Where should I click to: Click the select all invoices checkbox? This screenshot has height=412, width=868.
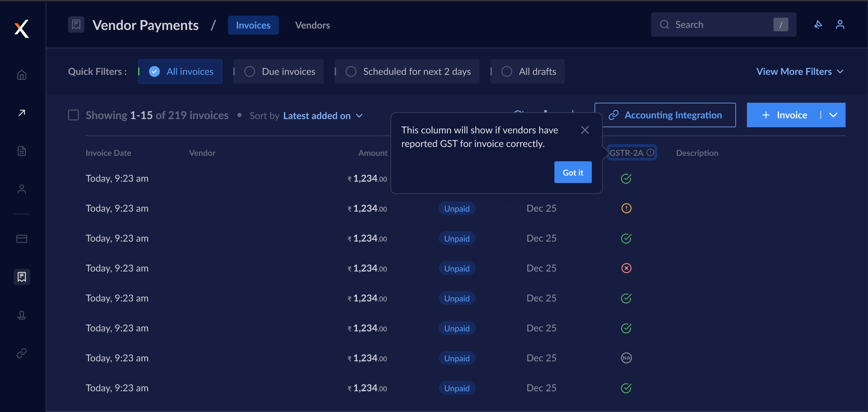click(x=73, y=115)
